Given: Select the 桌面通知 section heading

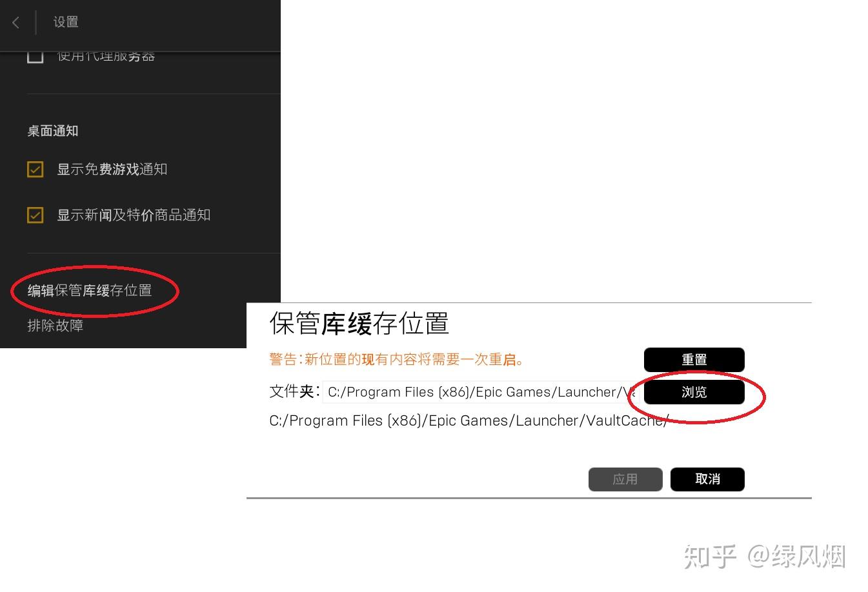Looking at the screenshot, I should [53, 131].
